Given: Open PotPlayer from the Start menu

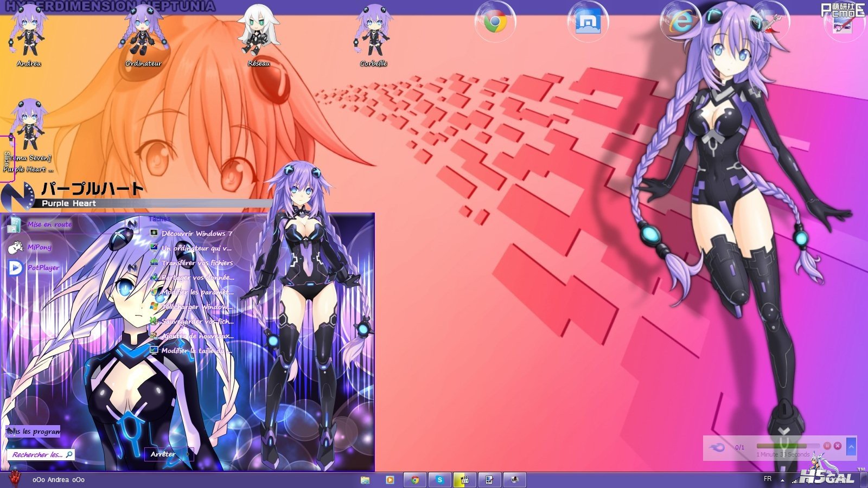Looking at the screenshot, I should 43,268.
